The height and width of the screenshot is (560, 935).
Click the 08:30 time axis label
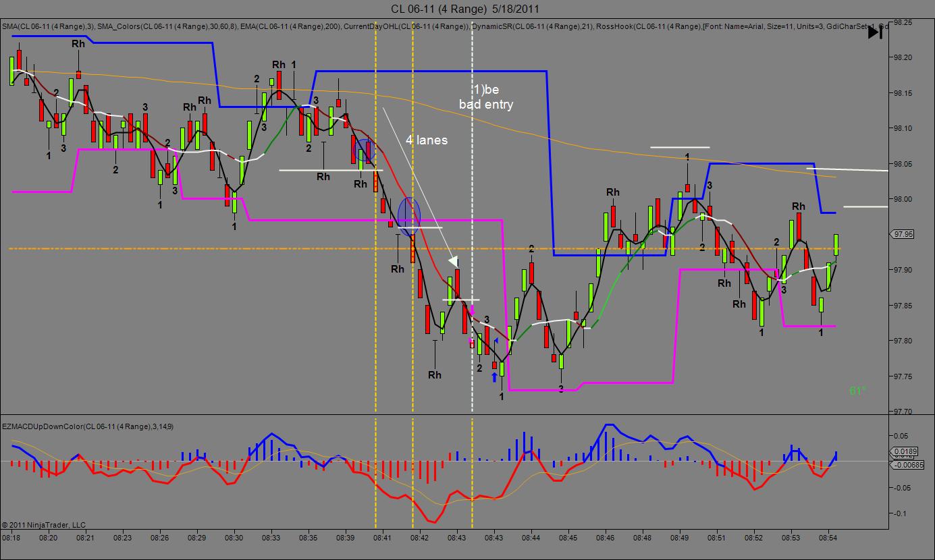click(234, 538)
